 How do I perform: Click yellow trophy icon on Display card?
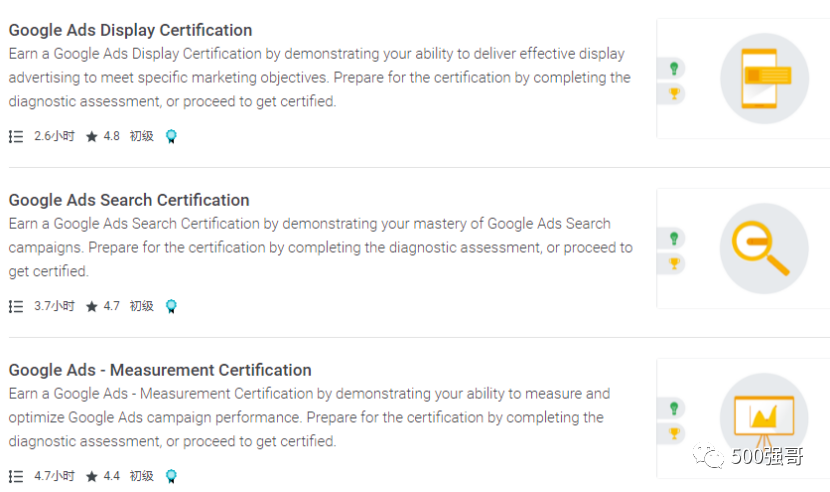pyautogui.click(x=675, y=94)
